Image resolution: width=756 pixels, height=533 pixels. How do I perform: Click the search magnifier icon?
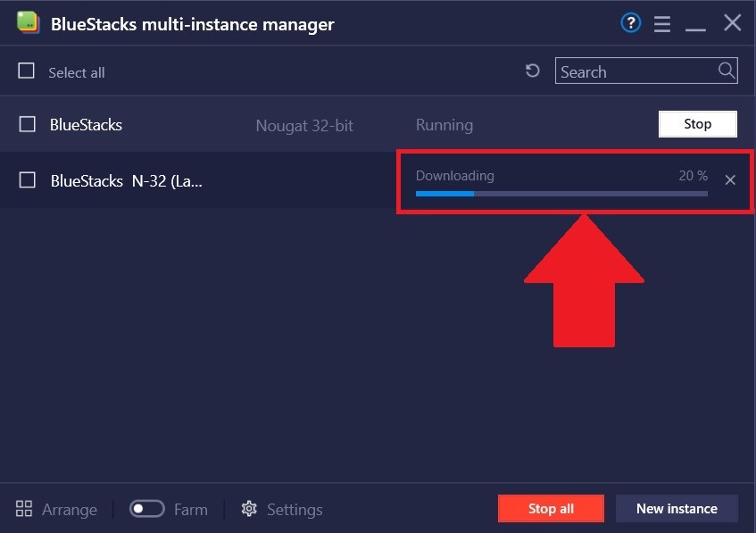coord(727,71)
